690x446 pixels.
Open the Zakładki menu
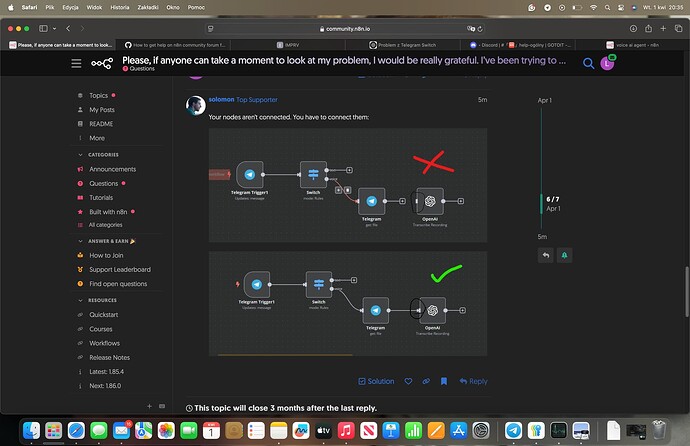[148, 7]
